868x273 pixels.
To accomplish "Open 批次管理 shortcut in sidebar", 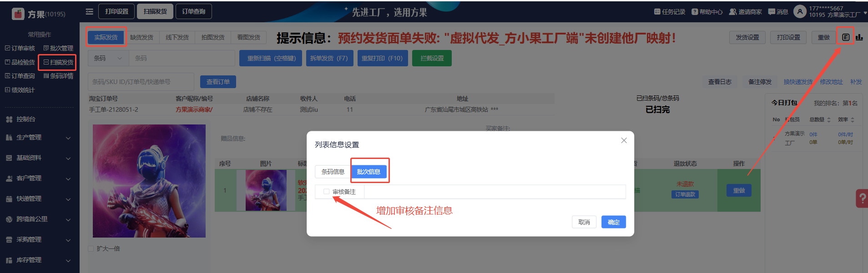I will tap(58, 48).
